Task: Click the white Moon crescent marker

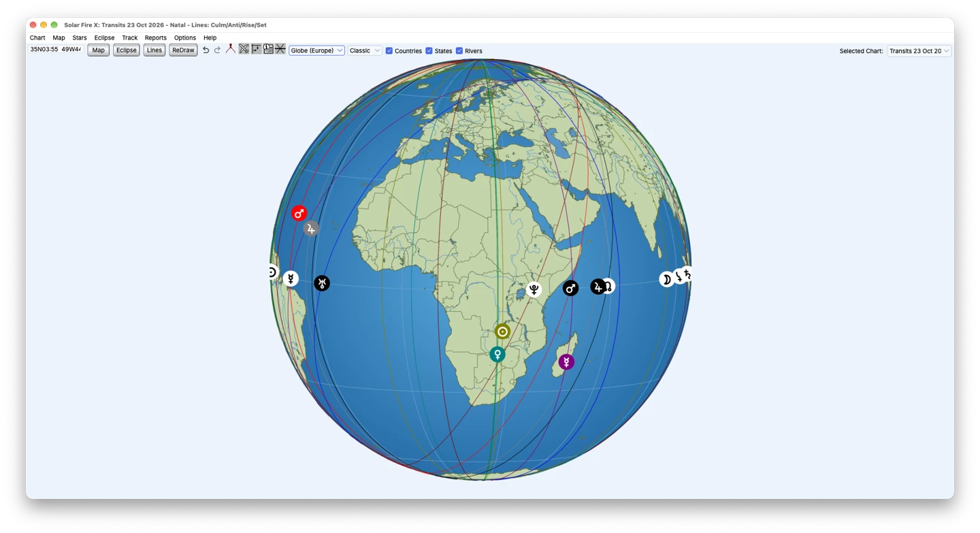Action: pos(666,279)
